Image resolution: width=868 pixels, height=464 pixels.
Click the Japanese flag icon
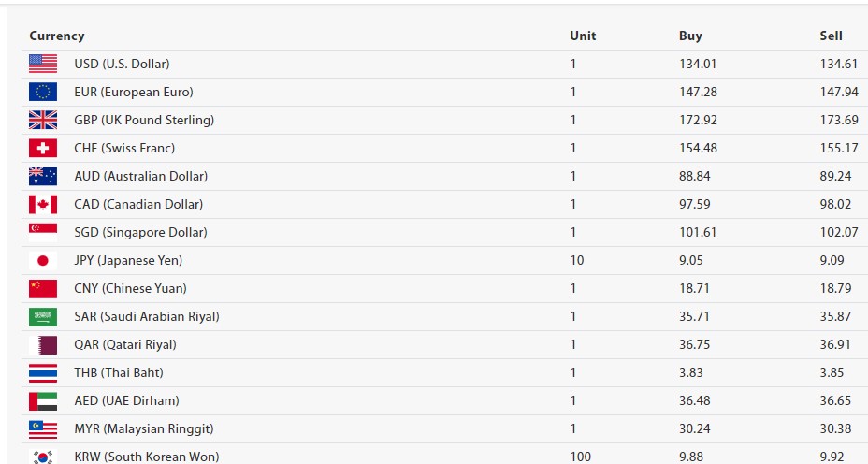point(43,260)
